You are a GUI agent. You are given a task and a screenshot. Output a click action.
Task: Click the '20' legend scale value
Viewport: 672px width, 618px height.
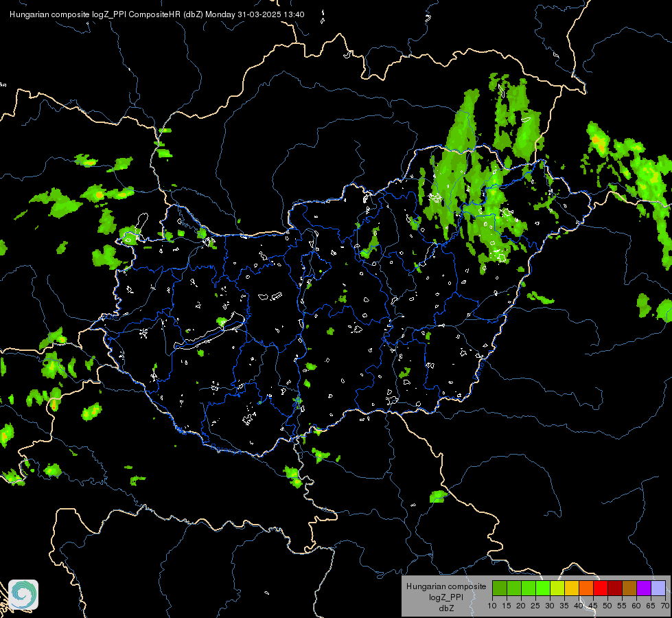click(x=521, y=606)
